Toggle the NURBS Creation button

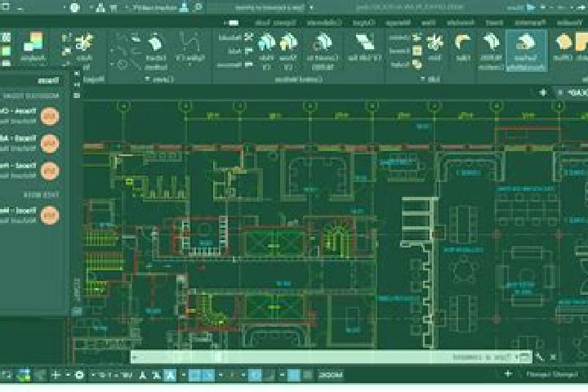(491, 51)
